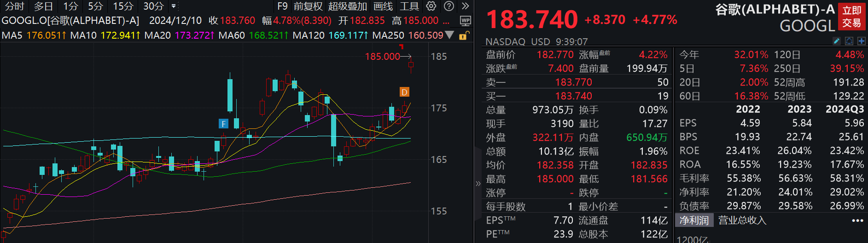Click the blue F marker on chart
868x243 pixels.
223,124
